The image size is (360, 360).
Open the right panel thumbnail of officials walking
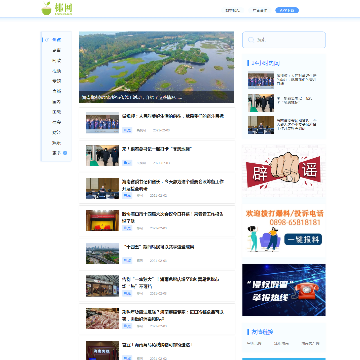pos(261,103)
